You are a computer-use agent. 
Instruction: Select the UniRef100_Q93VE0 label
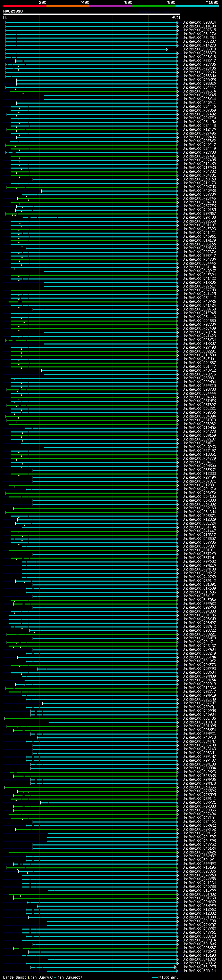pyautogui.click(x=199, y=493)
